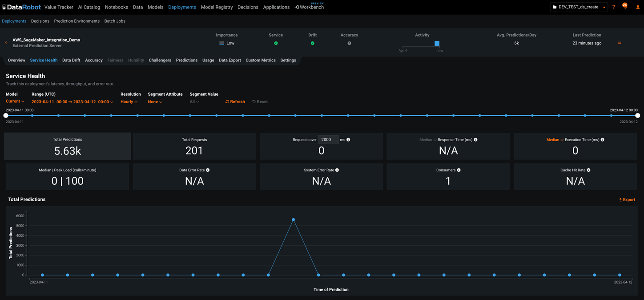Screen dimensions: 644x300
Task: Click the Execution Time info icon
Action: click(x=602, y=140)
